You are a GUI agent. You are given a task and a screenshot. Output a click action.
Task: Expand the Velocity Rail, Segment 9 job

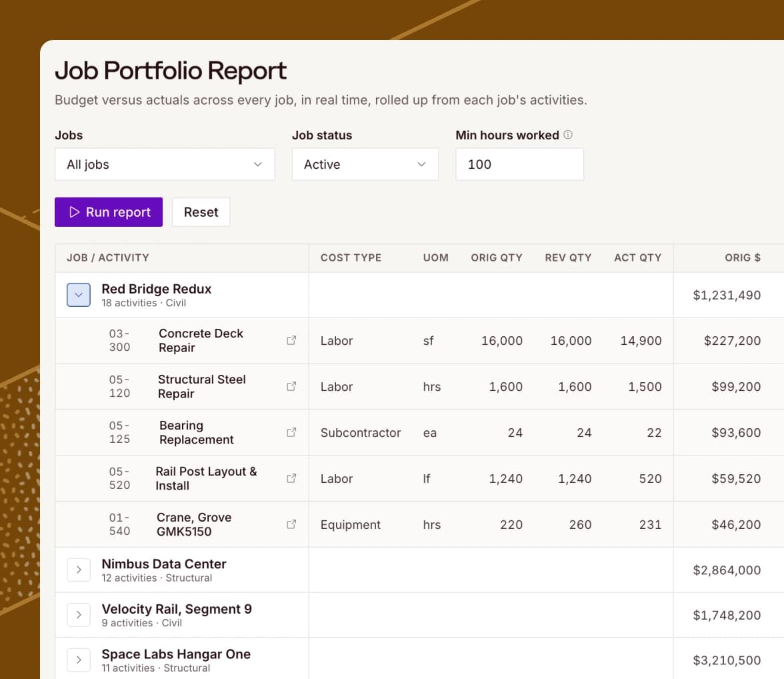tap(79, 615)
